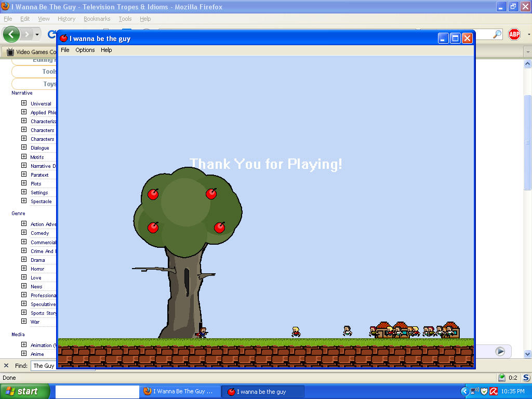Click the page scrollbar down arrow
Image resolution: width=532 pixels, height=399 pixels.
(527, 354)
